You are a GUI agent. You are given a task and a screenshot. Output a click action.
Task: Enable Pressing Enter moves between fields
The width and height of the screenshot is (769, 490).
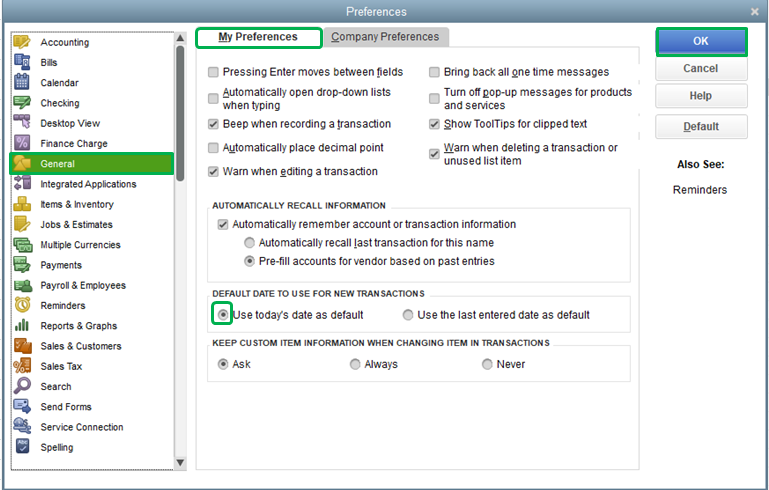click(x=213, y=72)
